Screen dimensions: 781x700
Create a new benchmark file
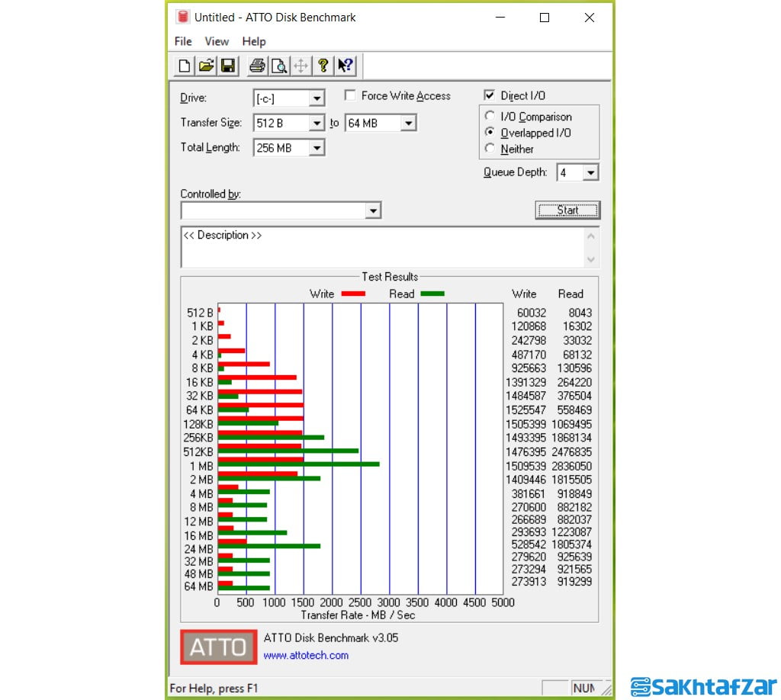[x=183, y=66]
